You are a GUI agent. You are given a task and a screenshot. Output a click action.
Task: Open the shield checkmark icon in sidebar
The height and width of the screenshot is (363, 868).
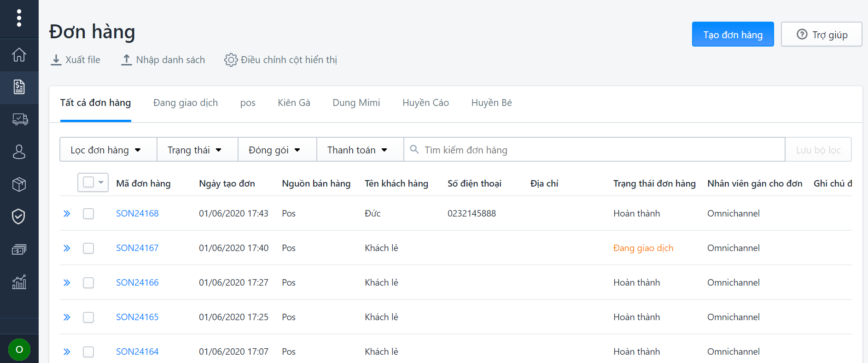pyautogui.click(x=18, y=217)
